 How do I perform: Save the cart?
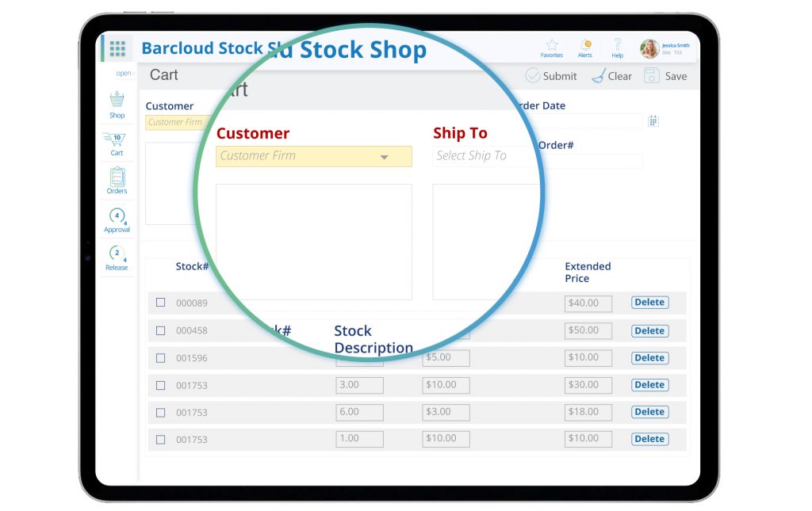click(666, 76)
